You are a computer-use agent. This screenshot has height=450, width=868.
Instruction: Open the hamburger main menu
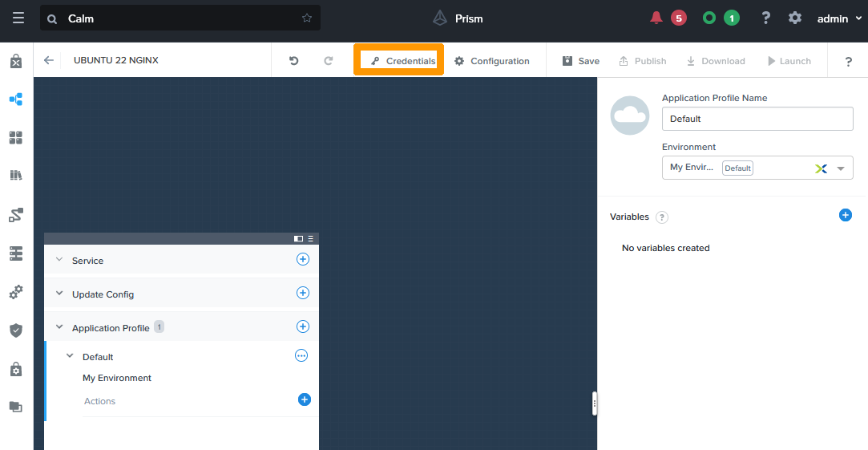pos(18,18)
